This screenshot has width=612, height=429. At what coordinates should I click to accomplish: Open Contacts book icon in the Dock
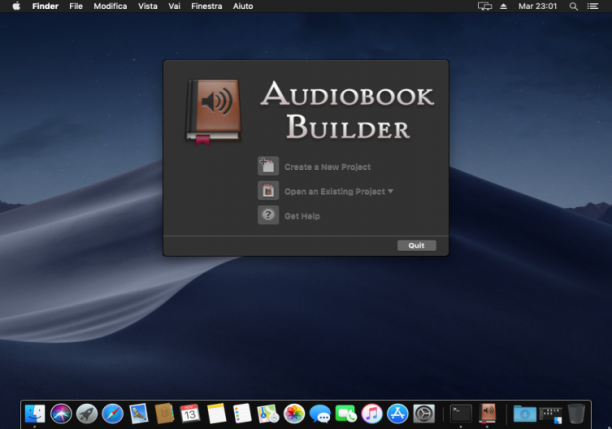tap(164, 413)
